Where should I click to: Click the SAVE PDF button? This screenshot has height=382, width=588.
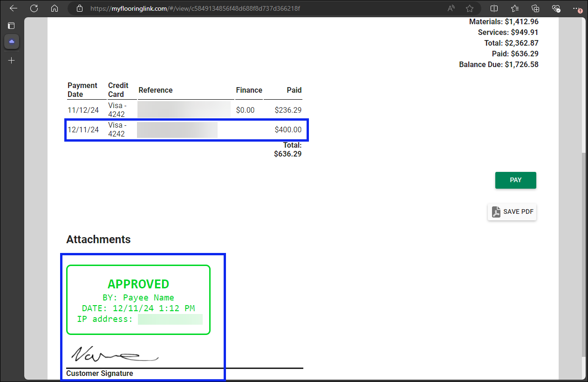(512, 212)
